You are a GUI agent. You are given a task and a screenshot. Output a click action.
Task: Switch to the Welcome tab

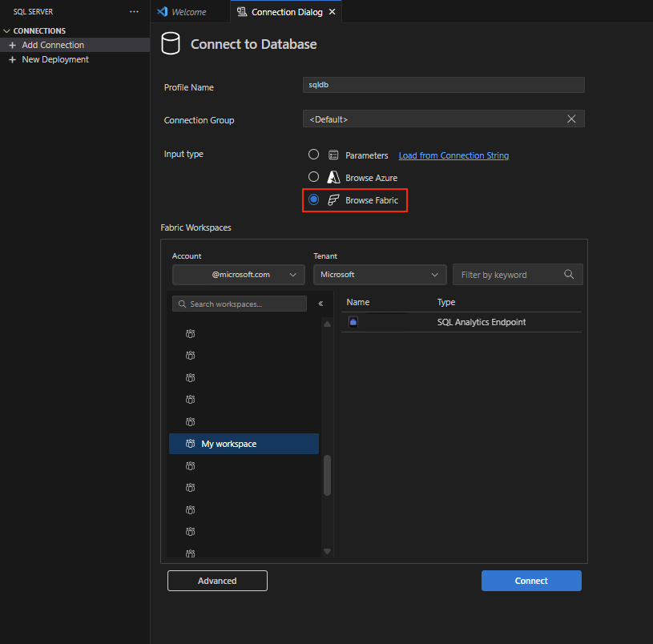point(182,12)
